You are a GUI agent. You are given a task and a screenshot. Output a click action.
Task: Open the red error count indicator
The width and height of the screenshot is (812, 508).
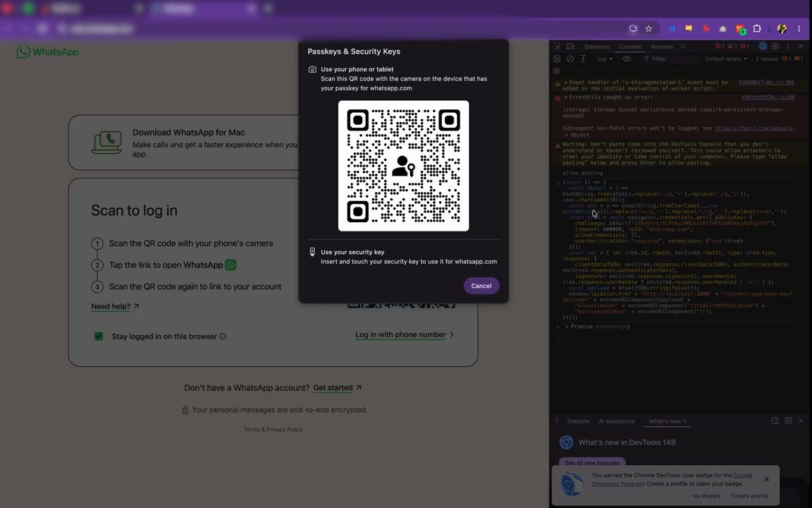click(x=720, y=46)
